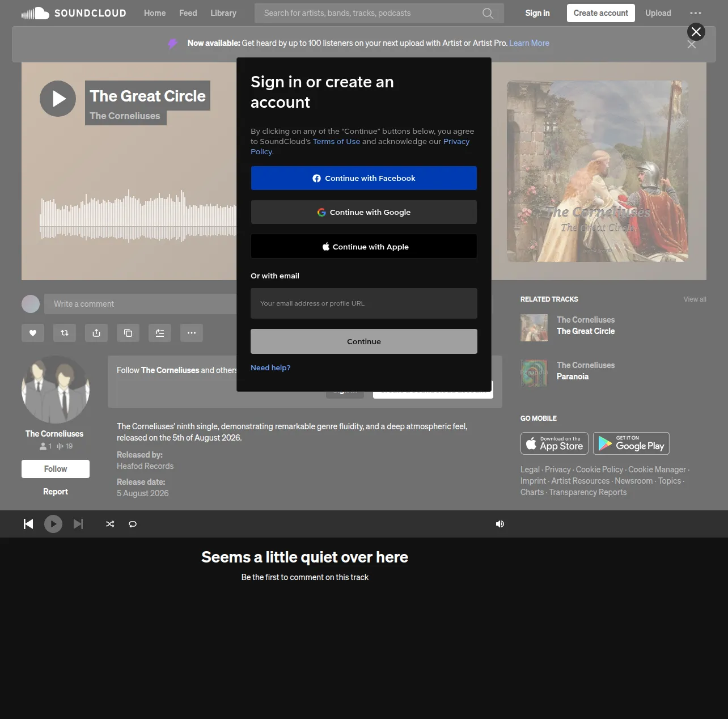Click The Corneliuses name under the hero title
The width and height of the screenshot is (728, 719).
click(125, 116)
